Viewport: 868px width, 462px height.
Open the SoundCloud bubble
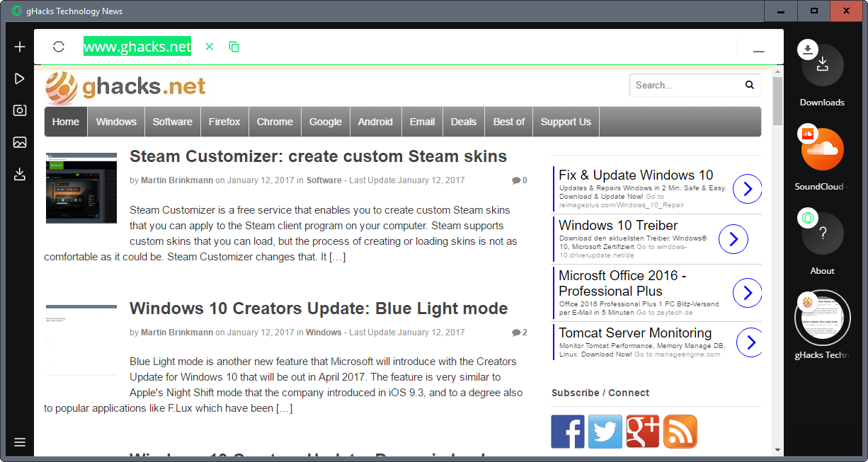coord(822,149)
